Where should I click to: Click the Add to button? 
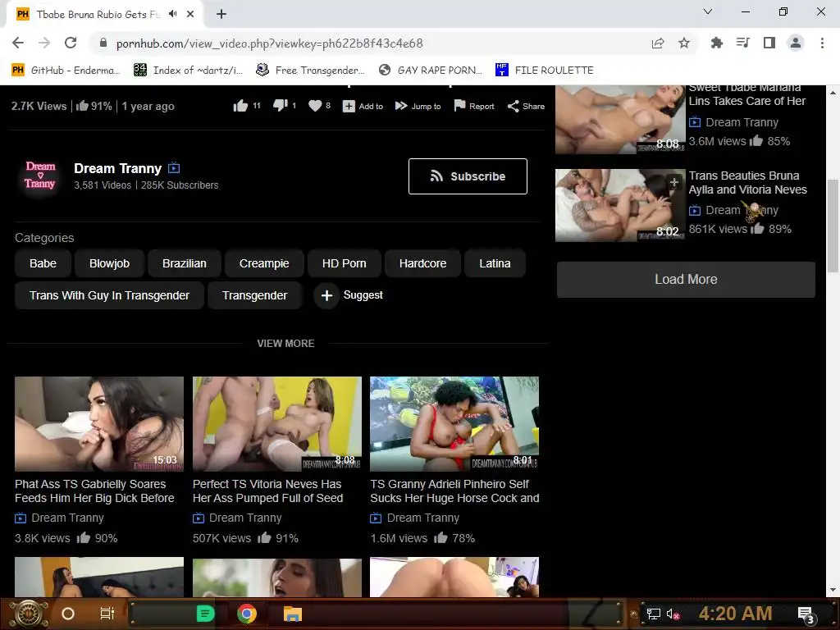(x=363, y=106)
